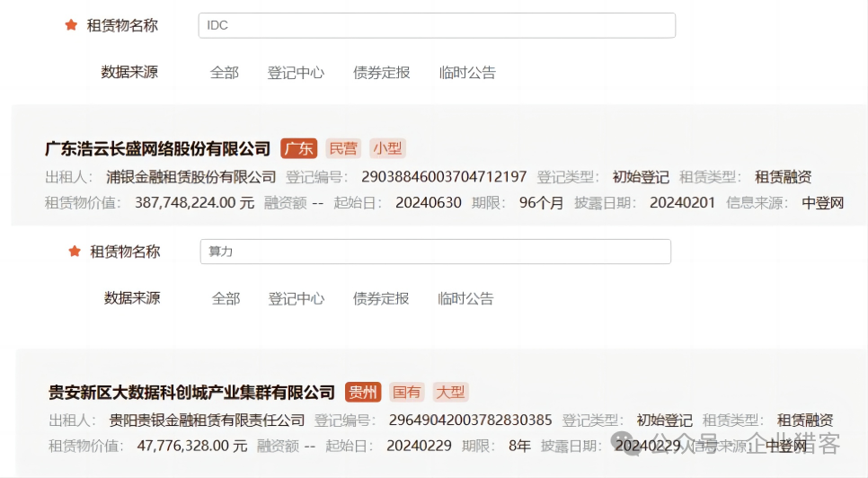Select 登记中心 data source in IDC search
Image resolution: width=868 pixels, height=478 pixels.
click(x=296, y=73)
